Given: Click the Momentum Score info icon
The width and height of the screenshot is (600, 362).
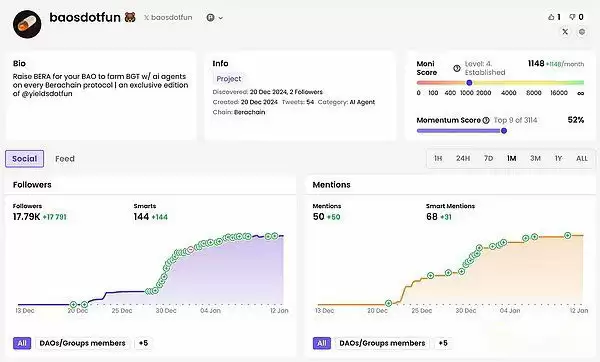Looking at the screenshot, I should [486, 120].
